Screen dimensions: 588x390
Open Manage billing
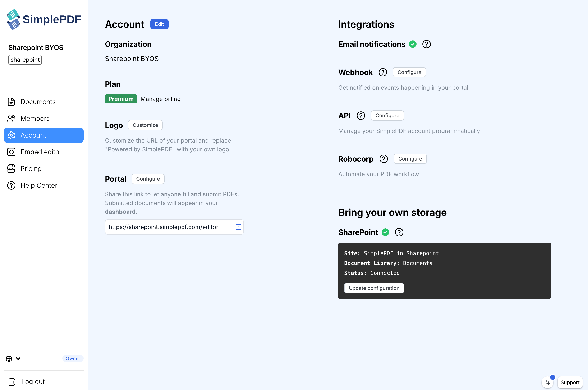tap(160, 99)
